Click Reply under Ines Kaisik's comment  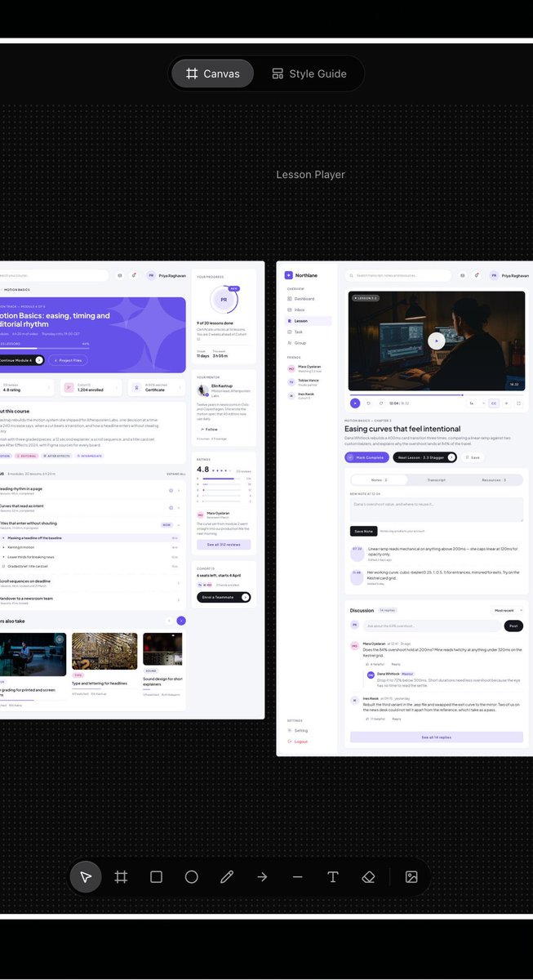[397, 719]
